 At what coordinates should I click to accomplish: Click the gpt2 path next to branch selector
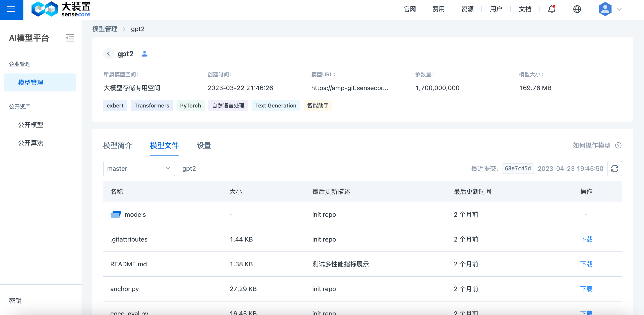(189, 169)
